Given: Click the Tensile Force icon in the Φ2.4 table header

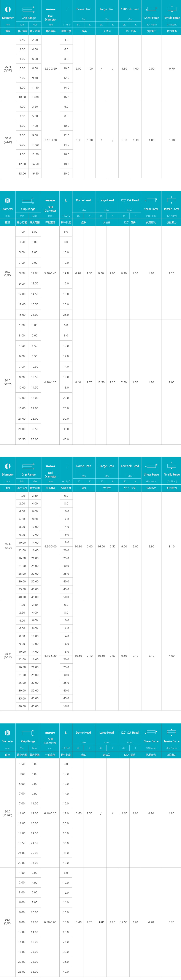Looking at the screenshot, I should 172,8.
